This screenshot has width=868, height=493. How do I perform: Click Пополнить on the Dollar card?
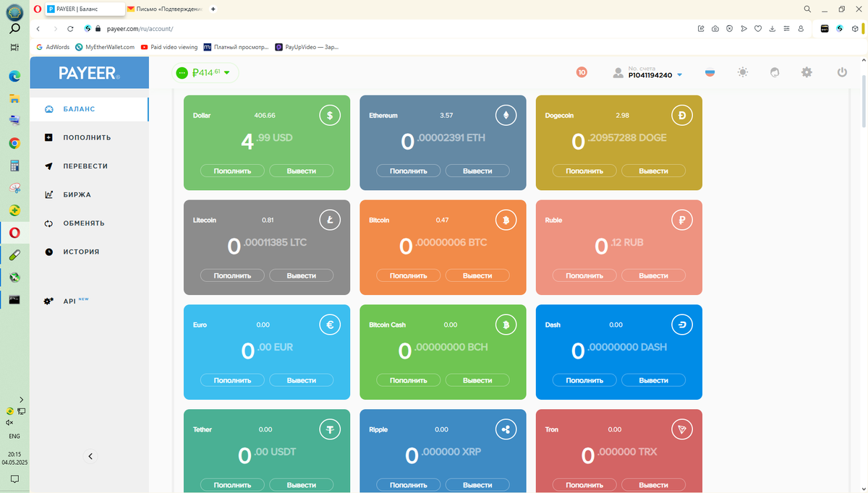232,171
